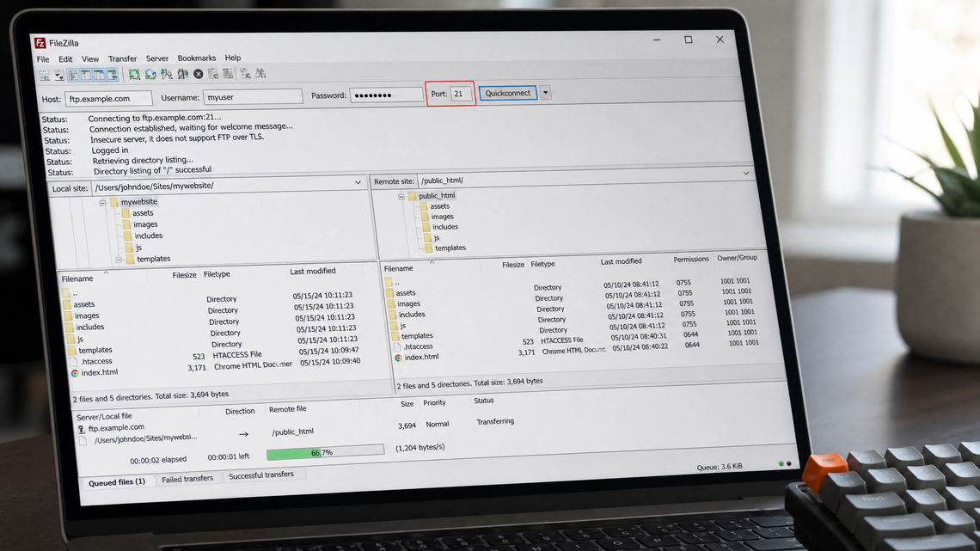
Task: Toggle processing of the transfer queue icon
Action: 150,74
